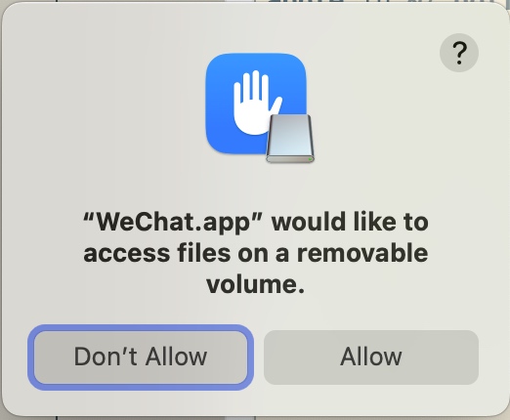Show more info with the ? button
The width and height of the screenshot is (510, 420).
point(459,53)
